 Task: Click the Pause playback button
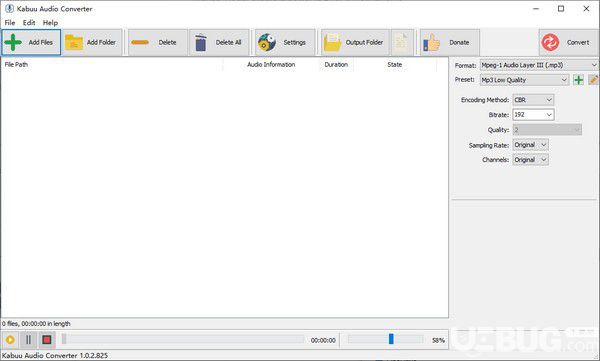[x=28, y=340]
